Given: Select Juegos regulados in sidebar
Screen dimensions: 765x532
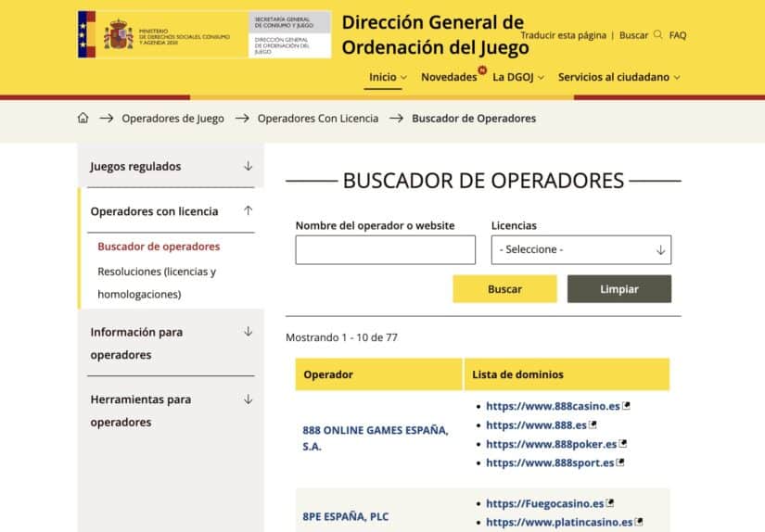Looking at the screenshot, I should pos(135,166).
